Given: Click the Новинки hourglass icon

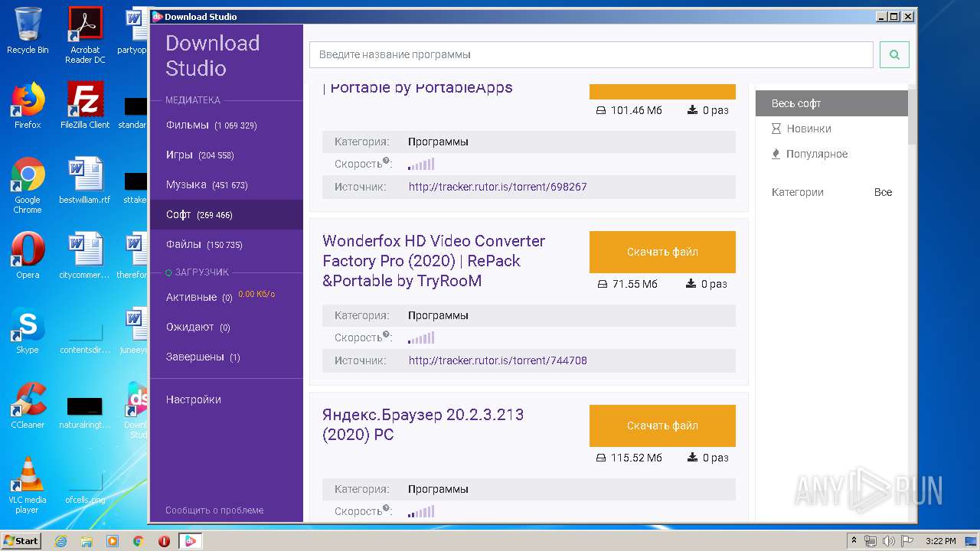Looking at the screenshot, I should 776,129.
